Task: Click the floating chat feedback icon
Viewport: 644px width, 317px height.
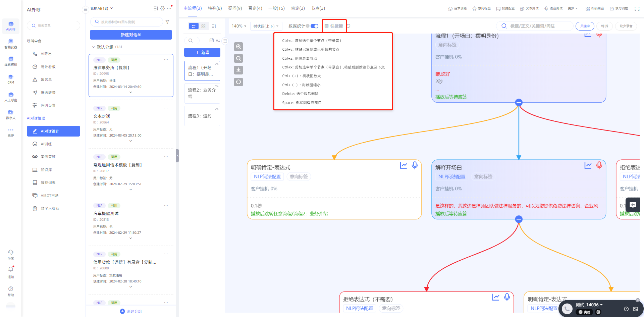Action: pyautogui.click(x=633, y=205)
